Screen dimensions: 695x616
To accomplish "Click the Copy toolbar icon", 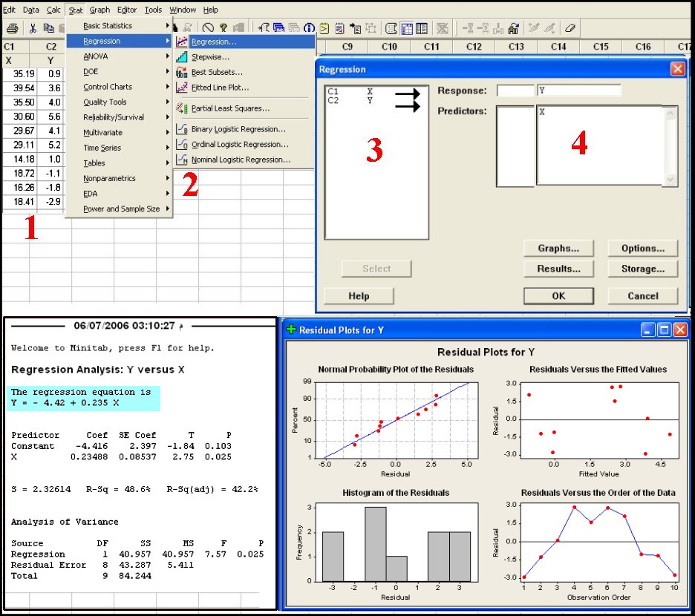I will [x=49, y=28].
